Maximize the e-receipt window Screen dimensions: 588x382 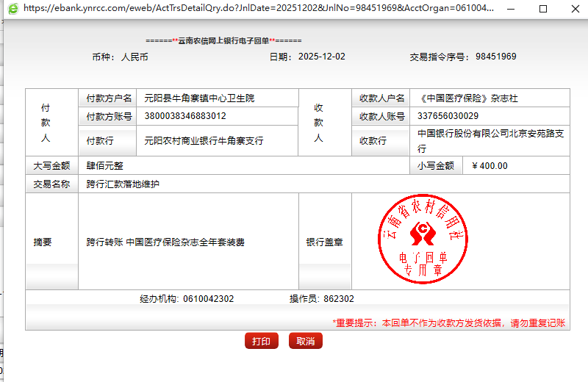pos(543,9)
